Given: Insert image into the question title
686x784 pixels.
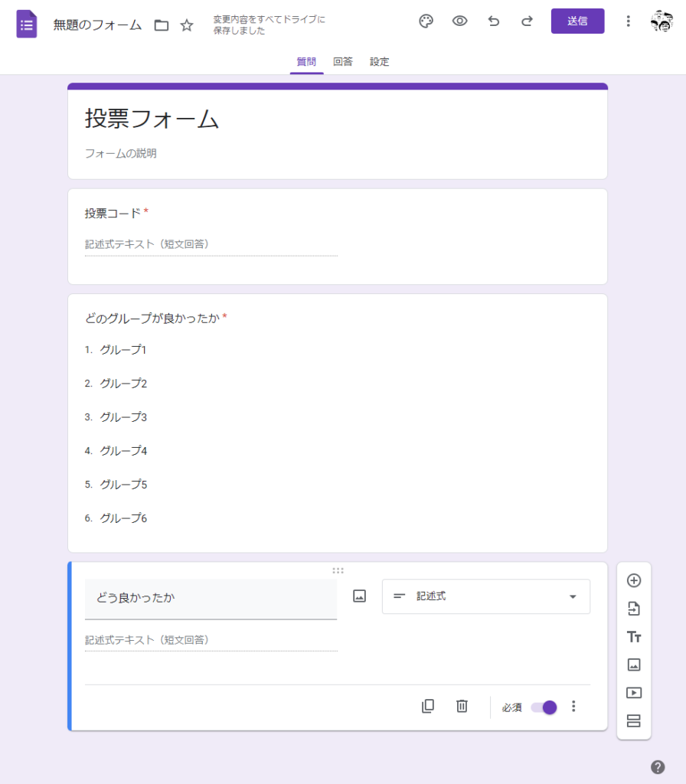Looking at the screenshot, I should pyautogui.click(x=359, y=596).
